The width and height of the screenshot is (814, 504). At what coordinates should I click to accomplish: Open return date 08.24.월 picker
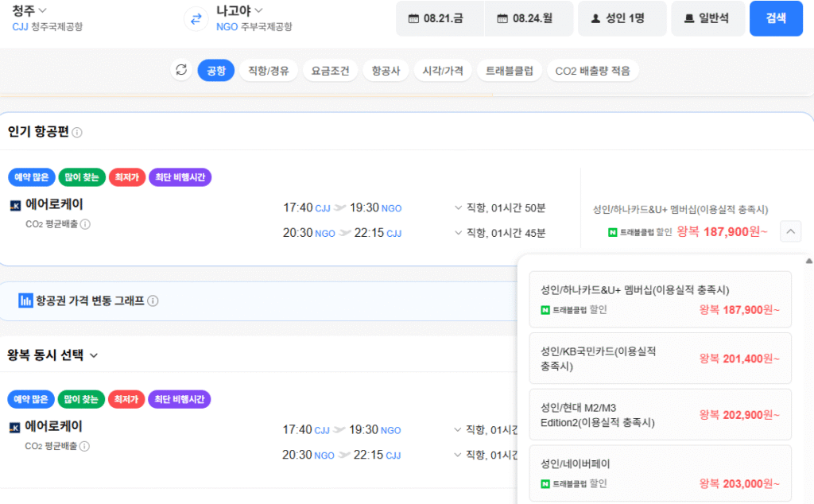[x=529, y=19]
